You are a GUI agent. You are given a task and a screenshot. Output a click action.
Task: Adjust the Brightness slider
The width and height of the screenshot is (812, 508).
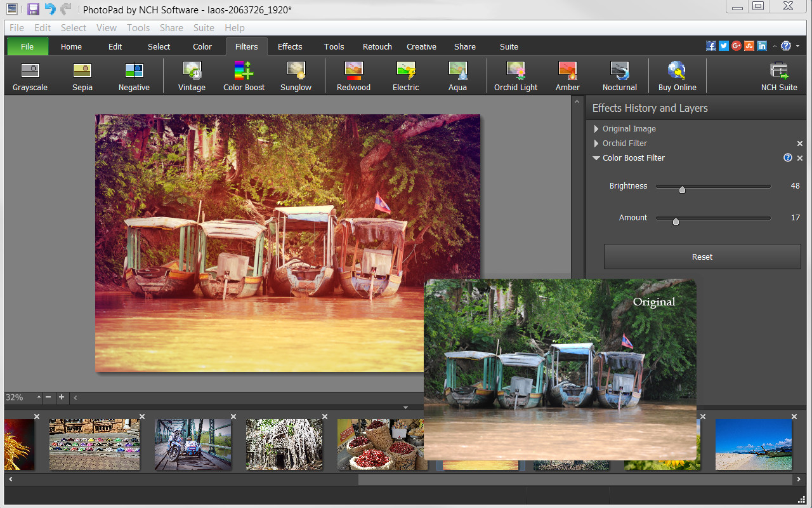pyautogui.click(x=682, y=189)
